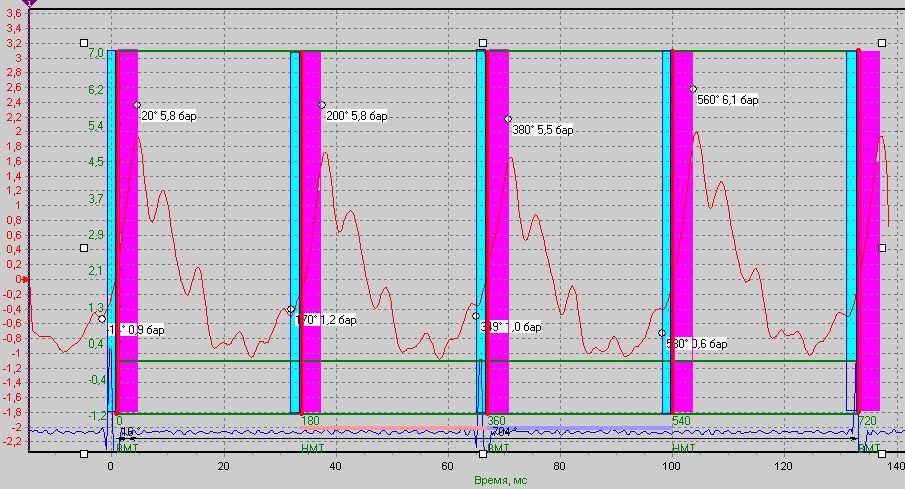Click the marker point beside 349° 1,0 бар
The height and width of the screenshot is (489, 905).
(x=476, y=316)
